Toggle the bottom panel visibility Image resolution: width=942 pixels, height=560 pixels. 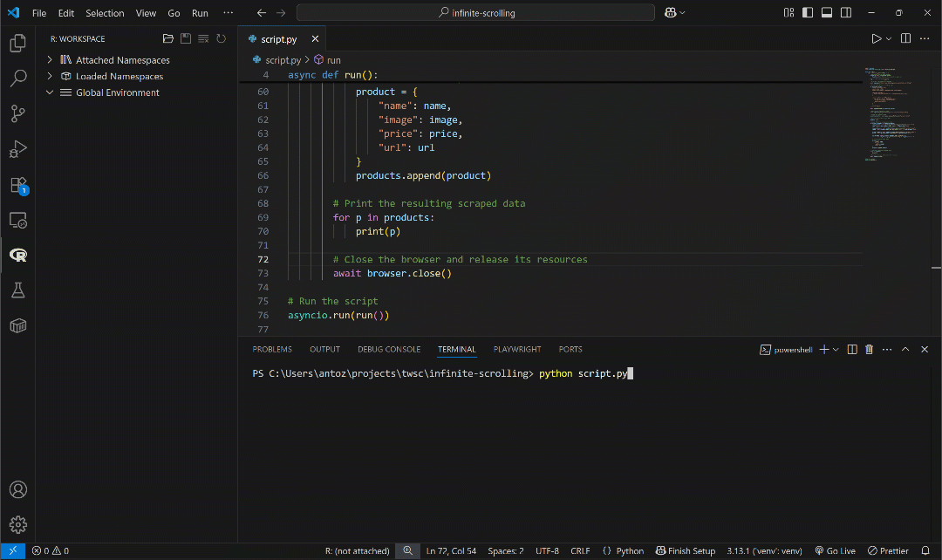826,13
